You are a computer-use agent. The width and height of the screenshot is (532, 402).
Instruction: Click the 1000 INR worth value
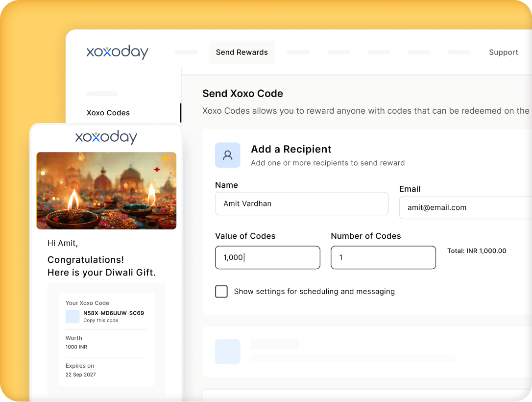coord(76,347)
